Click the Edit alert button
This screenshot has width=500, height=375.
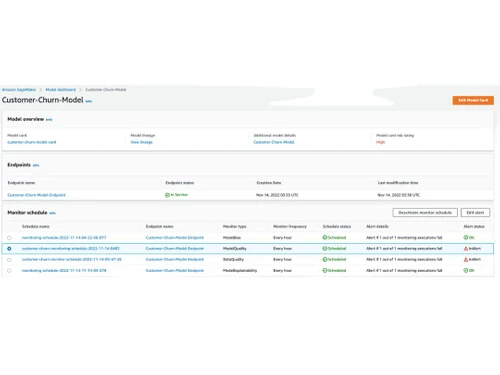pyautogui.click(x=475, y=213)
